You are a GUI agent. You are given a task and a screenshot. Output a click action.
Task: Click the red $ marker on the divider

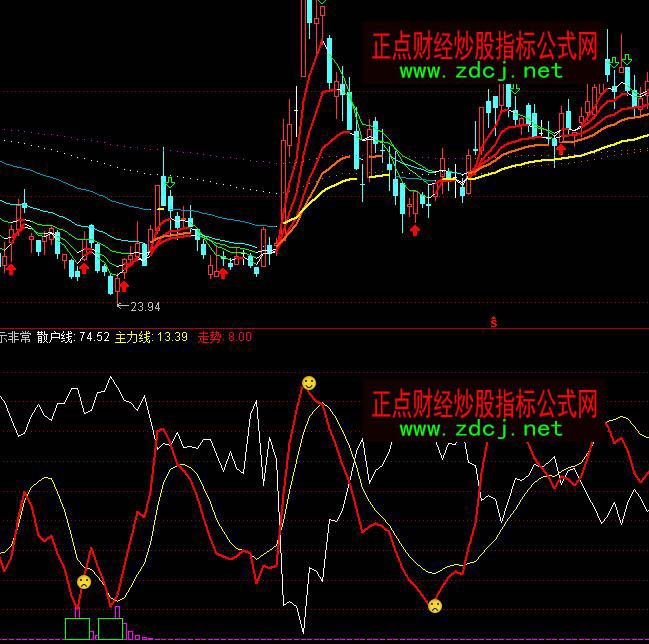pos(493,322)
